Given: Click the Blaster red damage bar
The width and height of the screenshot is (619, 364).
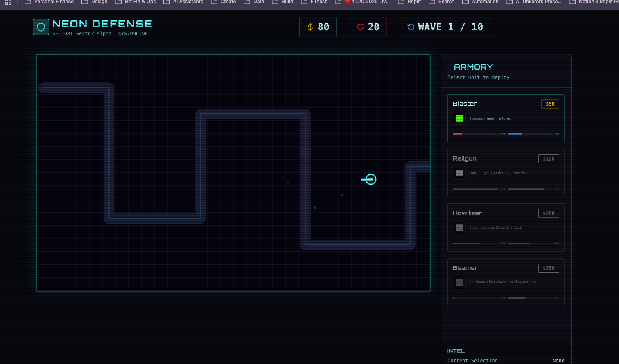Looking at the screenshot, I should tap(457, 134).
